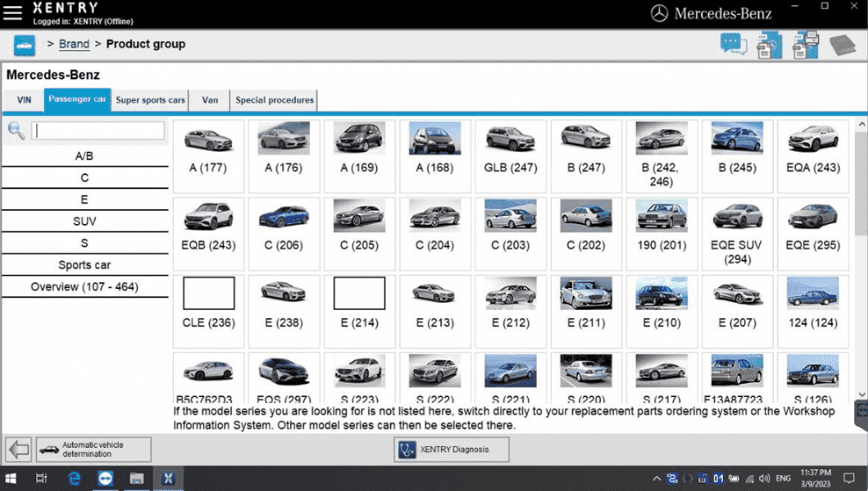The height and width of the screenshot is (491, 868).
Task: Filter by SUV category
Action: (84, 221)
